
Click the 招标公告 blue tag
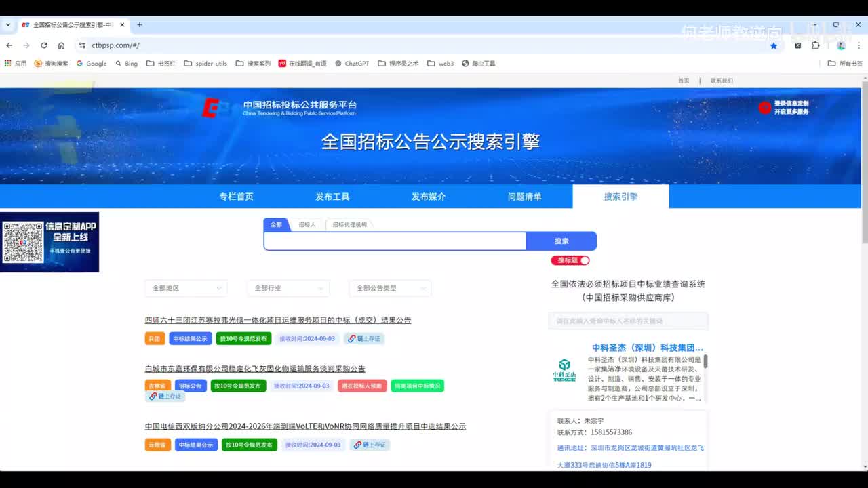(191, 386)
